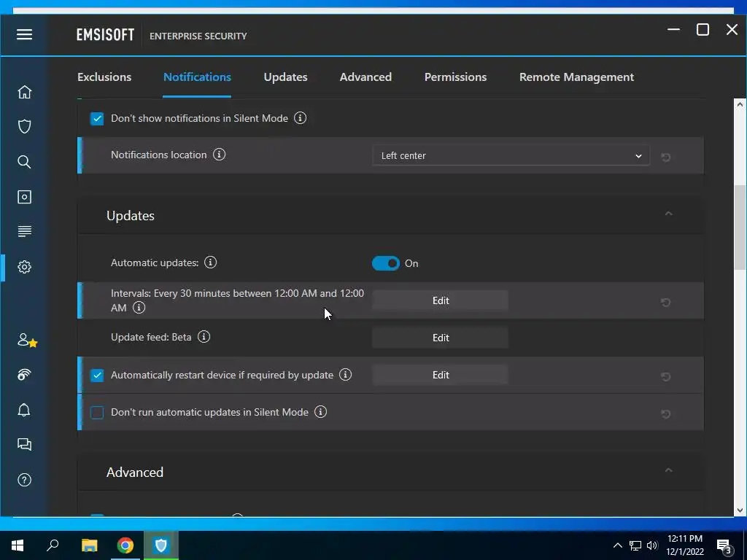The height and width of the screenshot is (560, 747).
Task: Switch to the Exclusions tab
Action: coord(104,77)
